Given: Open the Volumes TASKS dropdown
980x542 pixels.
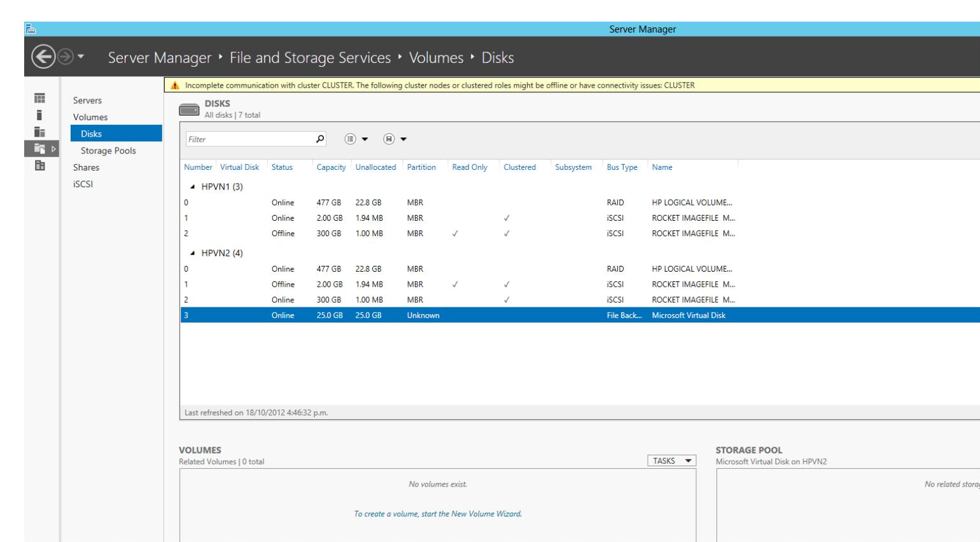Looking at the screenshot, I should tap(672, 461).
